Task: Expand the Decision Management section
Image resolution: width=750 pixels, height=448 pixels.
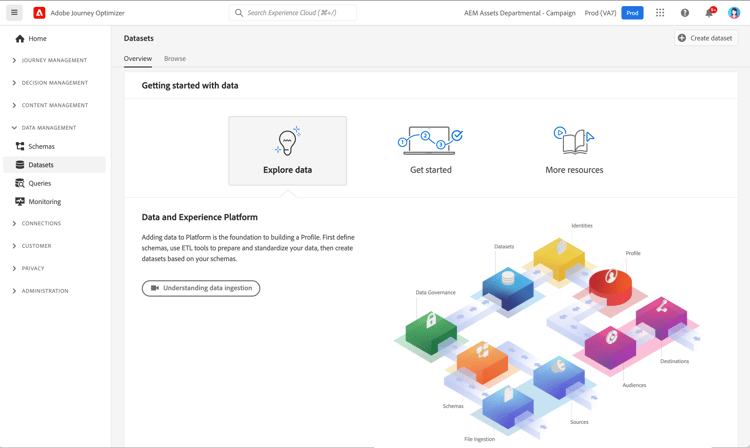Action: (50, 83)
